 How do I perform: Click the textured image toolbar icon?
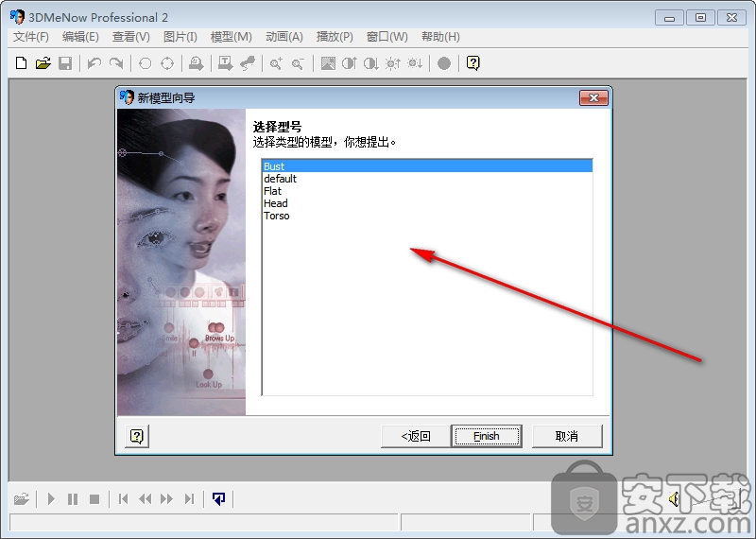tap(328, 63)
